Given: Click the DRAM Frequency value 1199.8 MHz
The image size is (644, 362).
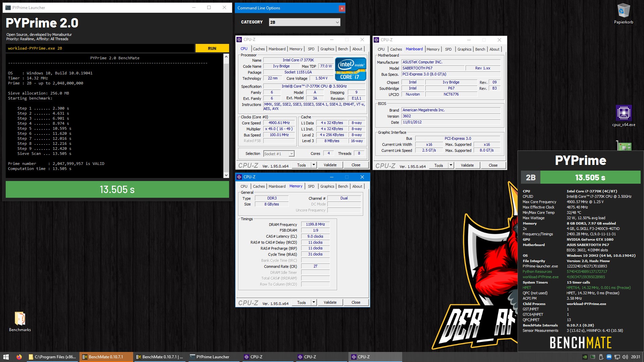Looking at the screenshot, I should click(315, 225).
